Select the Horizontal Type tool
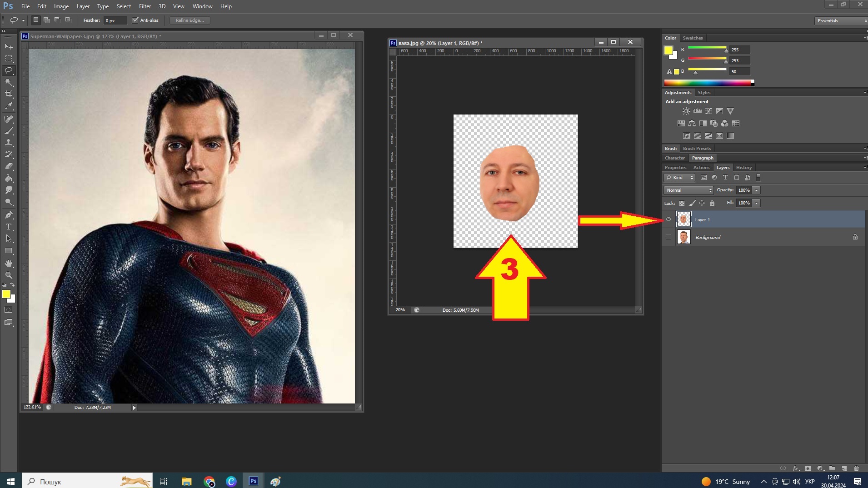 [9, 227]
